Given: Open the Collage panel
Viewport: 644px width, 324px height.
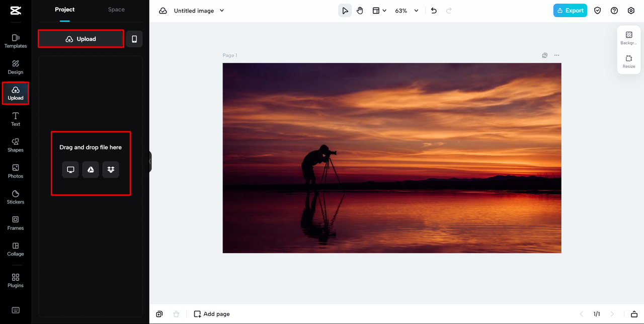Looking at the screenshot, I should point(16,249).
